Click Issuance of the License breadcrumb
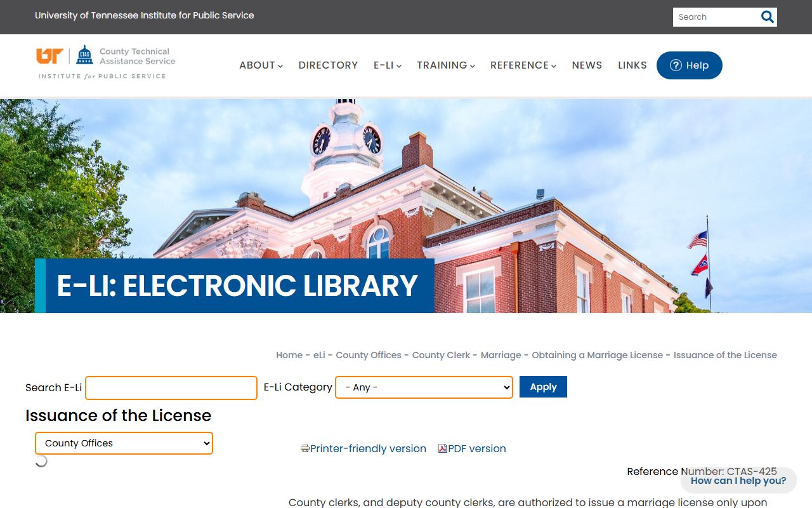Image resolution: width=812 pixels, height=508 pixels. (725, 355)
